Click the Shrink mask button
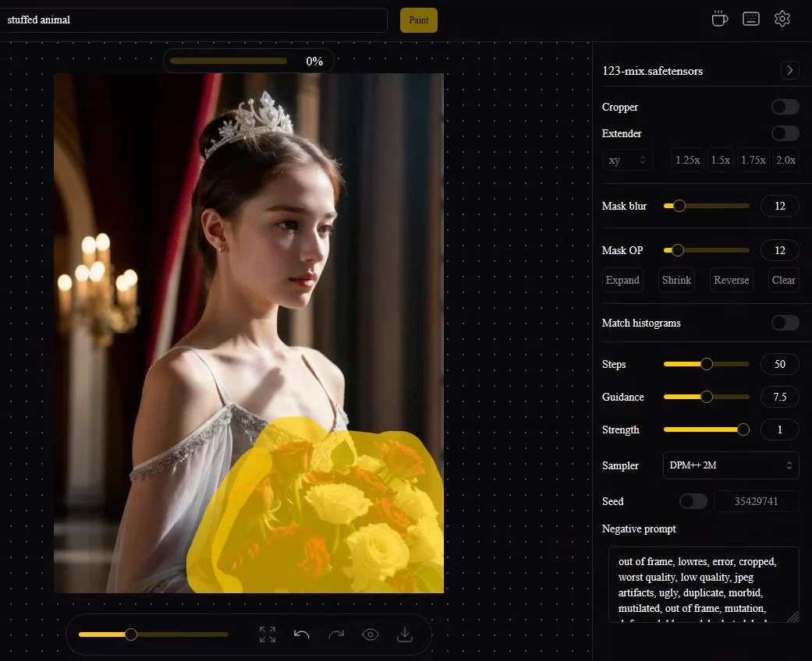Viewport: 812px width, 661px height. pos(676,280)
